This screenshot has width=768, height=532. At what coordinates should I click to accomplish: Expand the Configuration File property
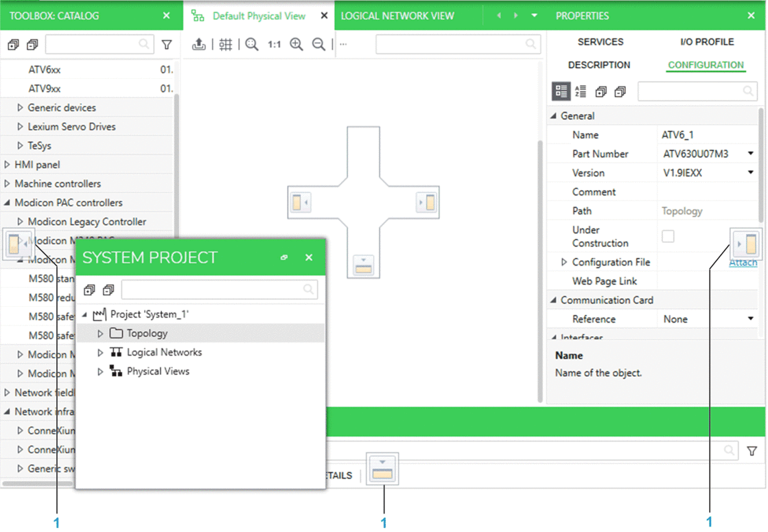[x=563, y=262]
